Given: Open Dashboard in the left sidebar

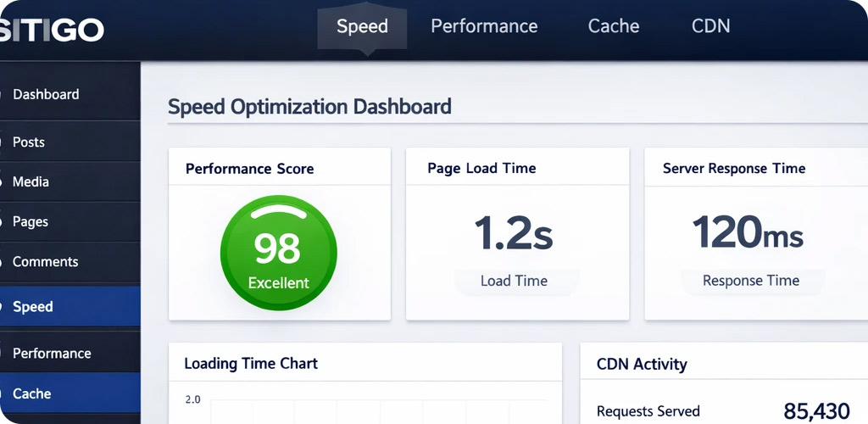Looking at the screenshot, I should [46, 94].
